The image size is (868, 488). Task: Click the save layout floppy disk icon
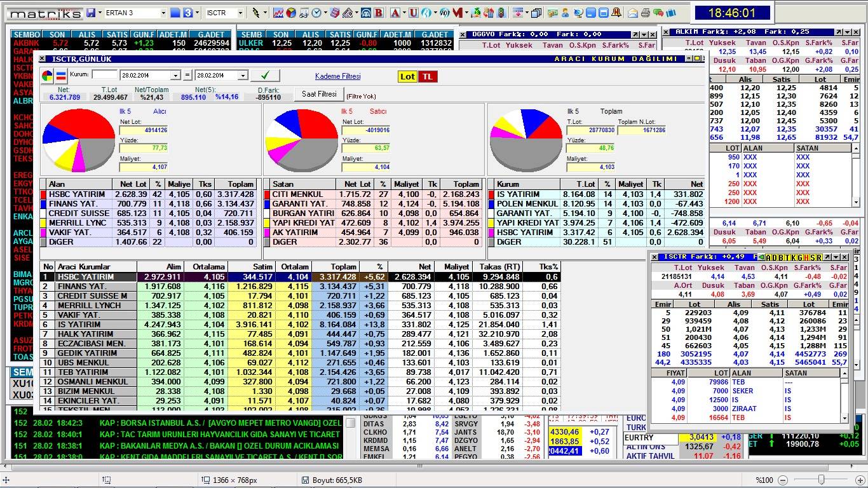91,13
